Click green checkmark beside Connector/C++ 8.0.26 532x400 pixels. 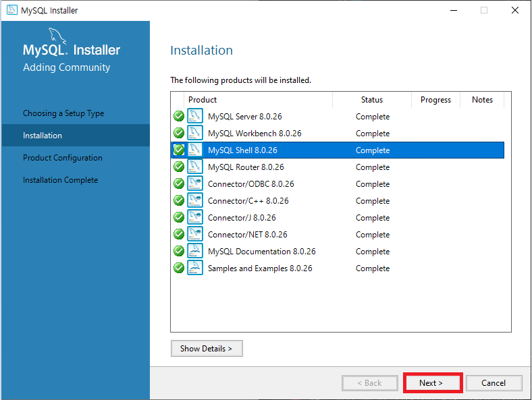coord(179,200)
